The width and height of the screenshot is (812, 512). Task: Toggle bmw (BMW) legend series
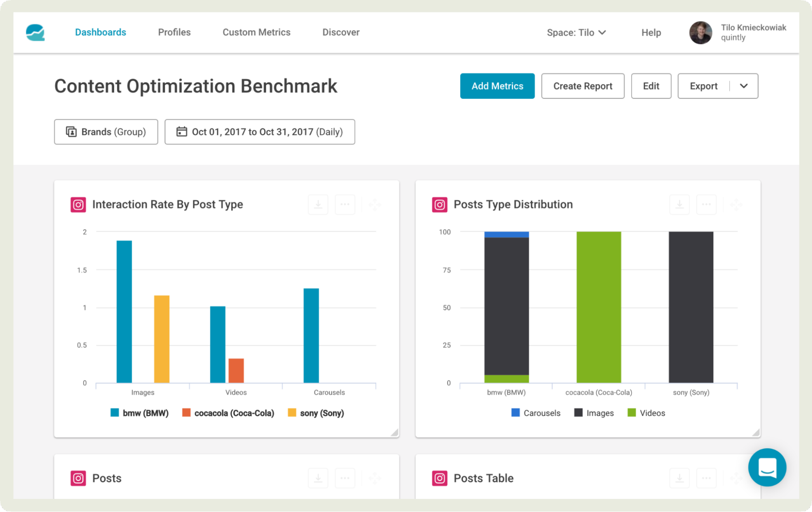(145, 413)
